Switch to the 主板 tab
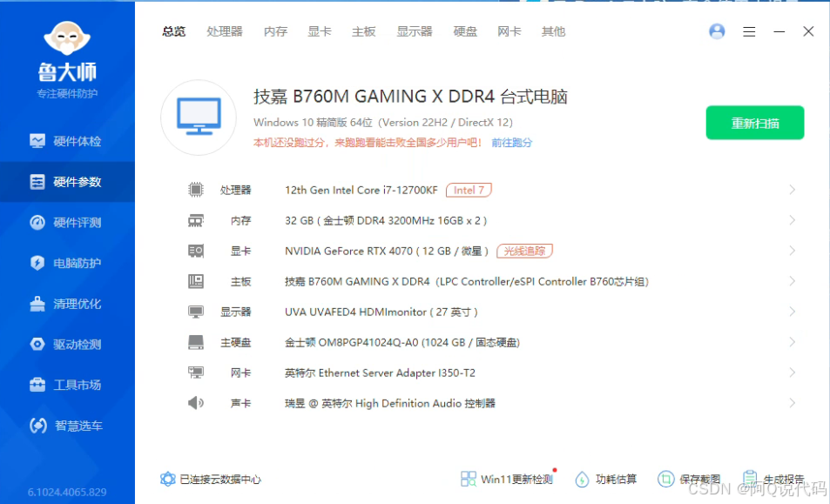The width and height of the screenshot is (830, 504). pyautogui.click(x=364, y=31)
